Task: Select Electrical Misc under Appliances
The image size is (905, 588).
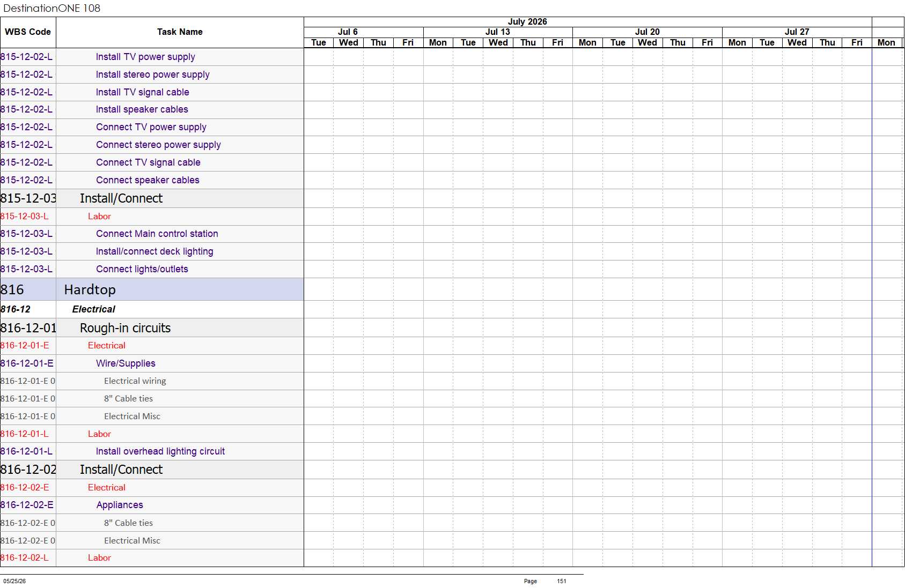Action: click(x=132, y=541)
